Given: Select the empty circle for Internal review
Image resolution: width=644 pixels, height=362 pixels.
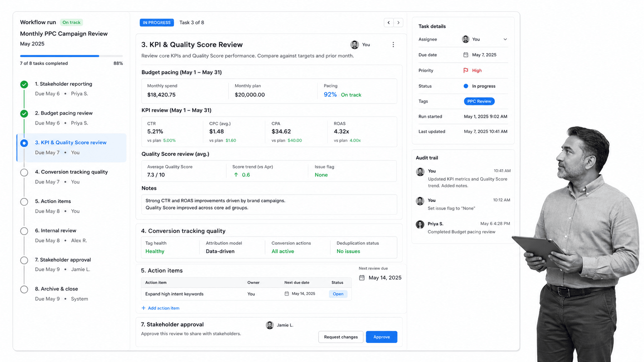Looking at the screenshot, I should 24,231.
